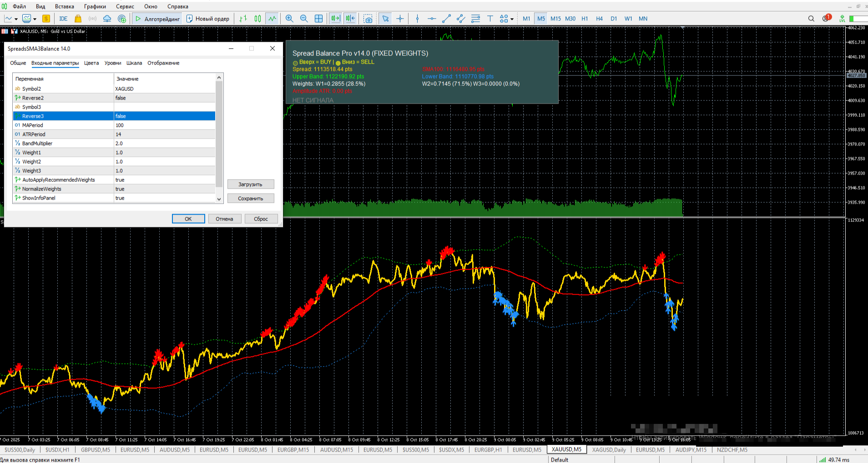Open the Отображение tab in indicator dialog
Viewport: 868px width, 463px height.
[x=163, y=63]
